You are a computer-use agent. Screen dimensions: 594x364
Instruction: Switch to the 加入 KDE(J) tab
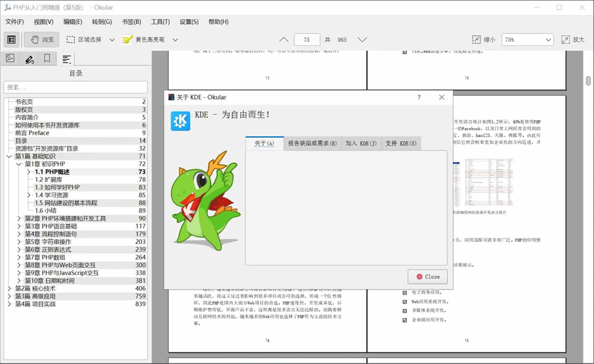click(x=361, y=143)
